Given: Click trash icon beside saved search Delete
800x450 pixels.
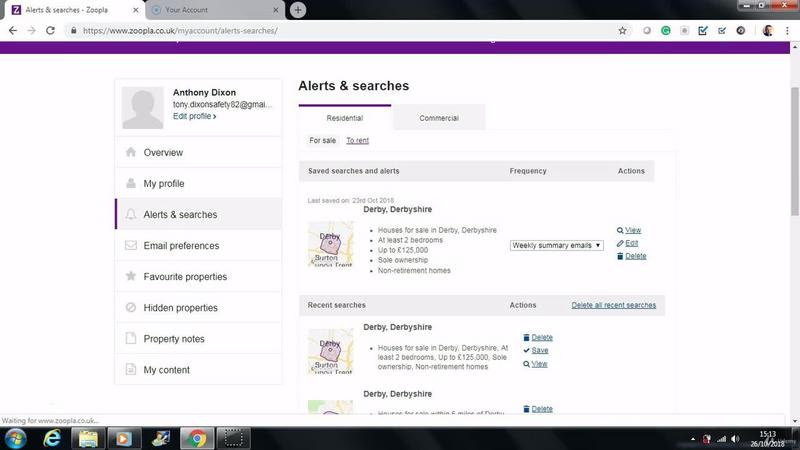Looking at the screenshot, I should point(620,256).
